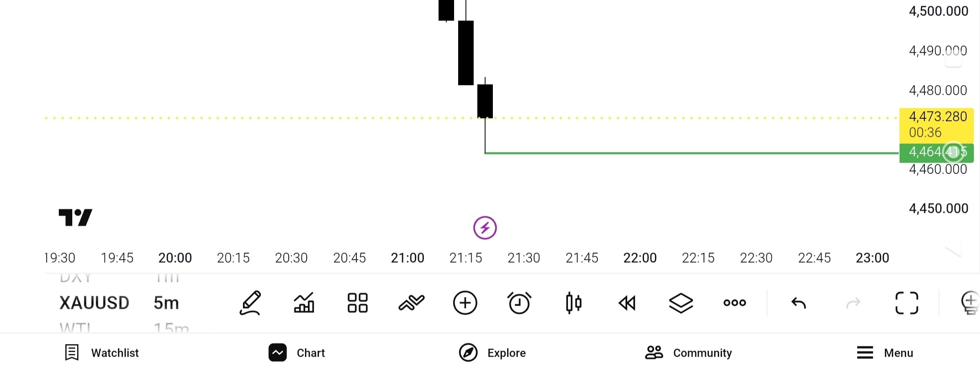Switch to the Explore tab
Viewport: 980px width, 373px height.
(492, 353)
